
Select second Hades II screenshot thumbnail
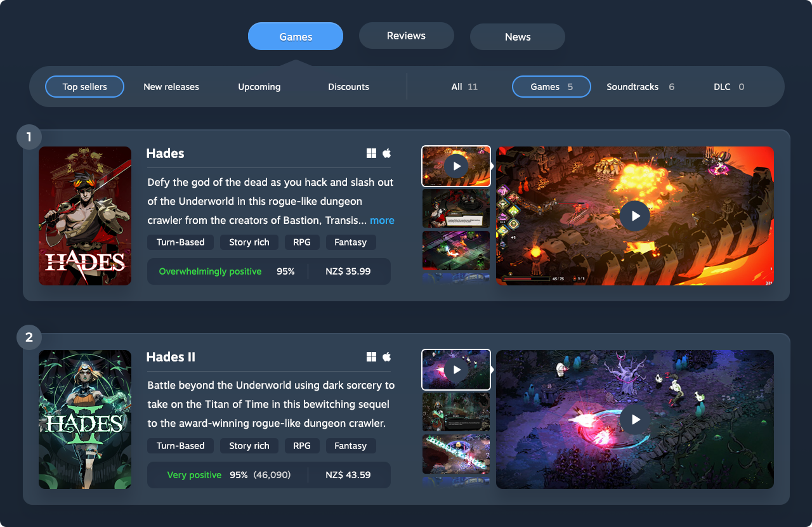(456, 412)
